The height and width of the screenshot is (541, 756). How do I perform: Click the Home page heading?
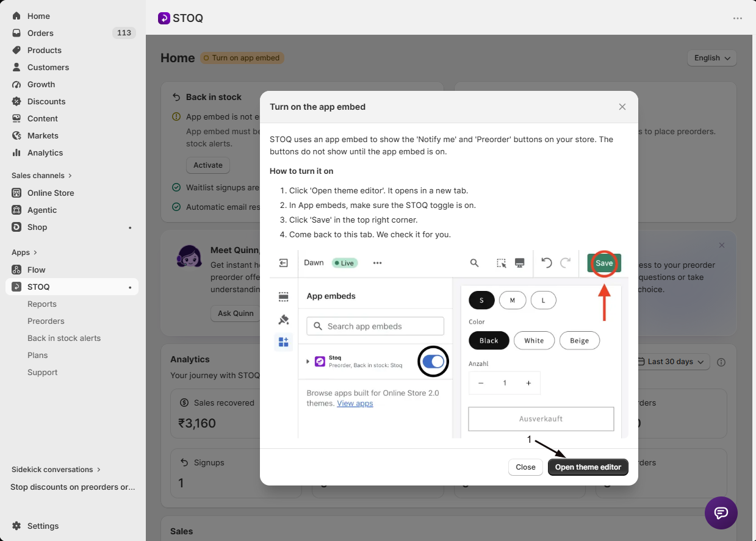(x=178, y=58)
